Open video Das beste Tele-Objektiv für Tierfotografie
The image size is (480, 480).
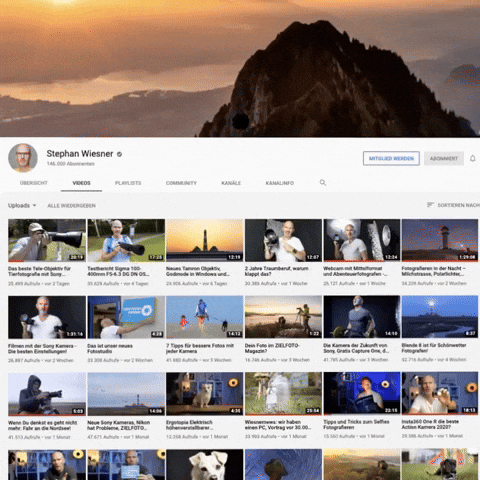[39, 271]
